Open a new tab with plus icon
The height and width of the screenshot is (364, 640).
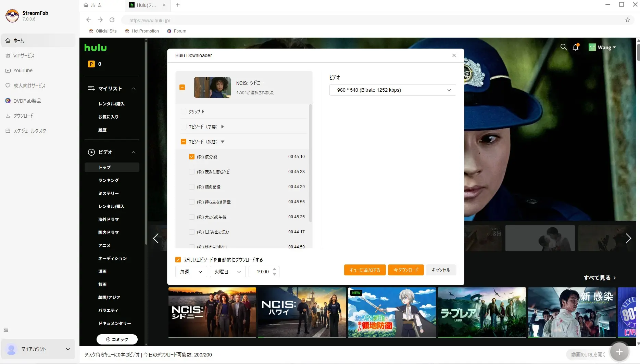(x=178, y=5)
